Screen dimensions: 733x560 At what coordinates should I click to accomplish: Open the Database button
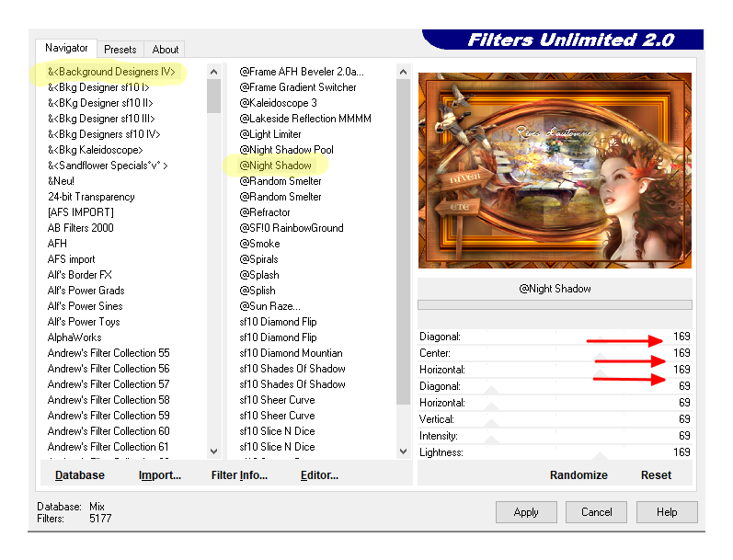tap(79, 474)
